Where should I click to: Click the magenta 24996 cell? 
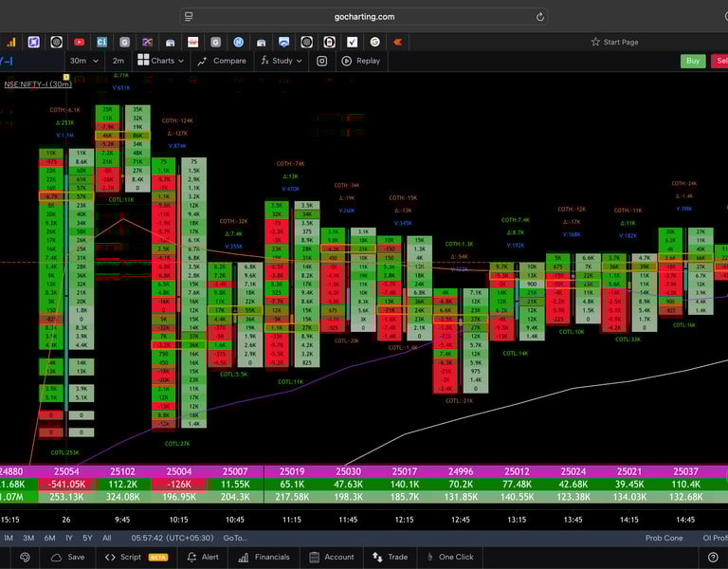click(x=461, y=471)
